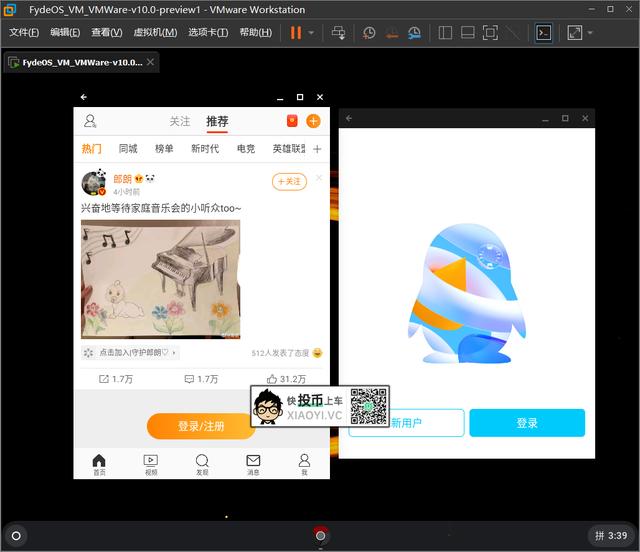Select the 榜单 channel
The height and width of the screenshot is (552, 640).
[x=164, y=149]
